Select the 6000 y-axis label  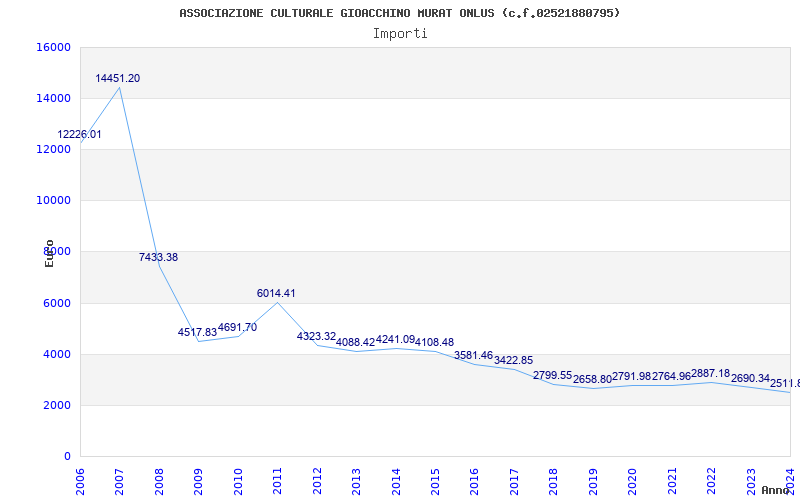pyautogui.click(x=56, y=304)
